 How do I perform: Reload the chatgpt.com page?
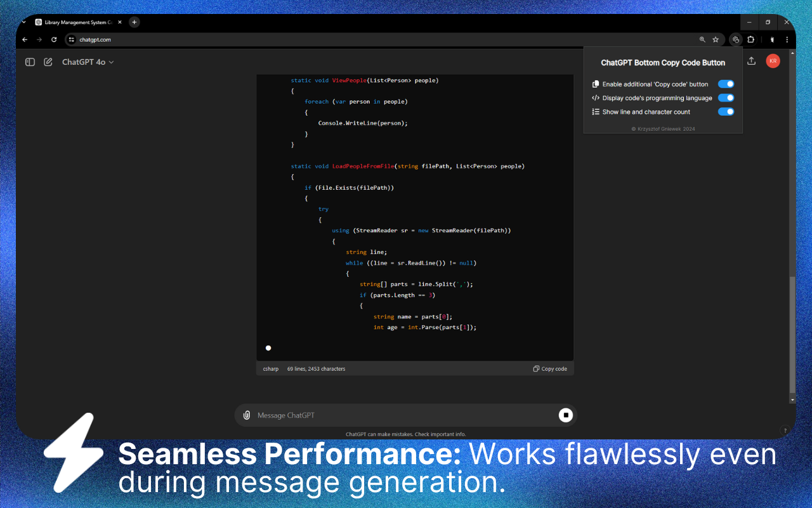tap(54, 39)
